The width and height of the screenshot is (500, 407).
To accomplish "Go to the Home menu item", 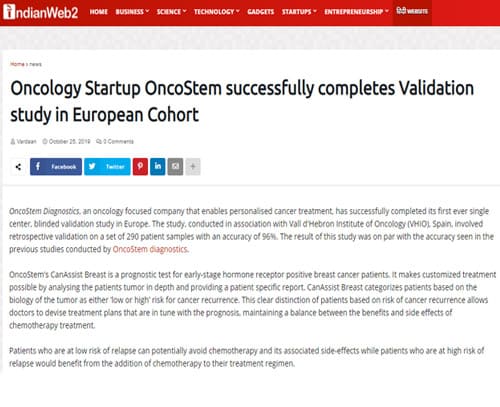I will tap(99, 12).
